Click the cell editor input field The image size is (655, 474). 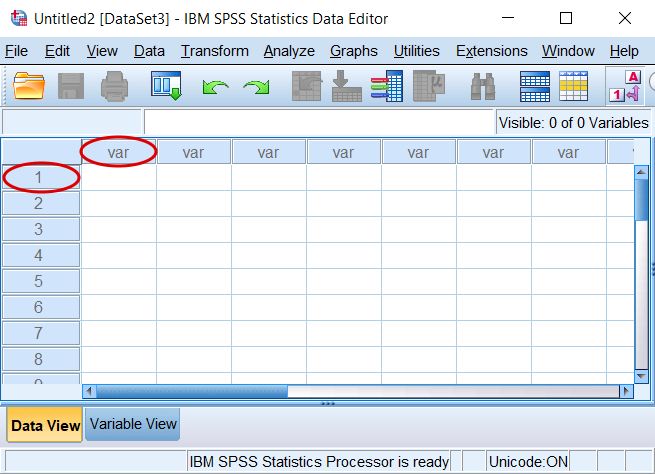[319, 122]
